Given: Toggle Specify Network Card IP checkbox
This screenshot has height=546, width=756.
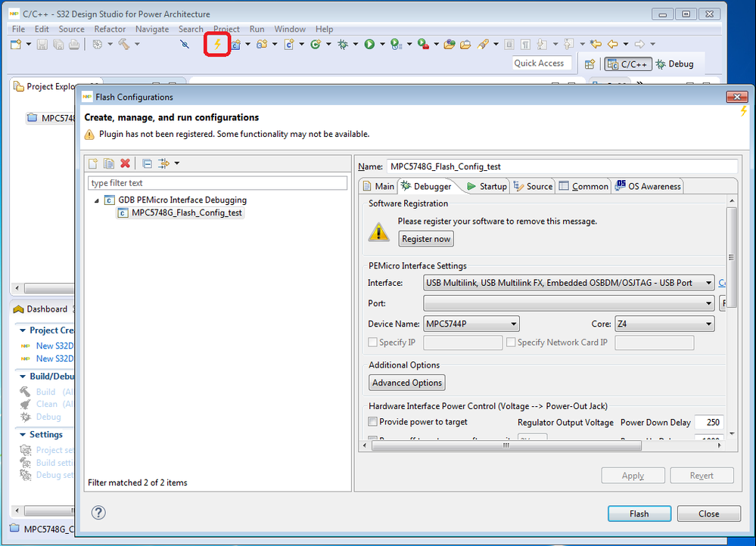Looking at the screenshot, I should tap(511, 342).
